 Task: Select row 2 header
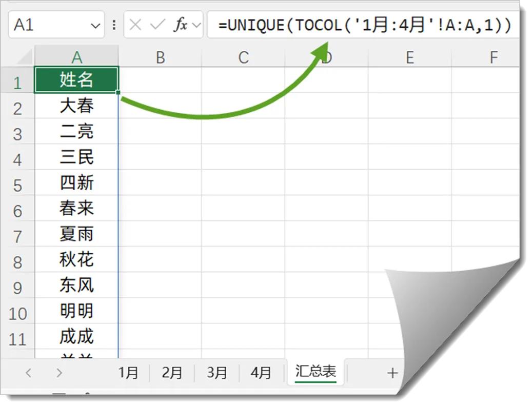17,106
